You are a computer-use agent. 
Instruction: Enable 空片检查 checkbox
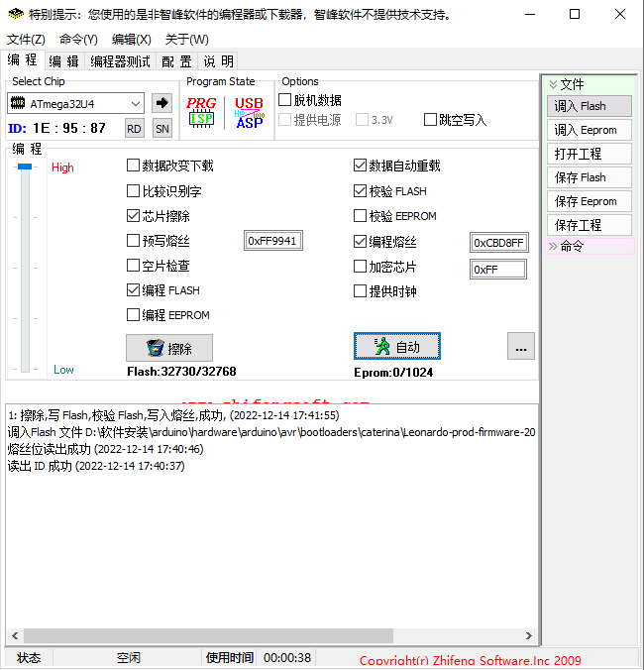(133, 266)
